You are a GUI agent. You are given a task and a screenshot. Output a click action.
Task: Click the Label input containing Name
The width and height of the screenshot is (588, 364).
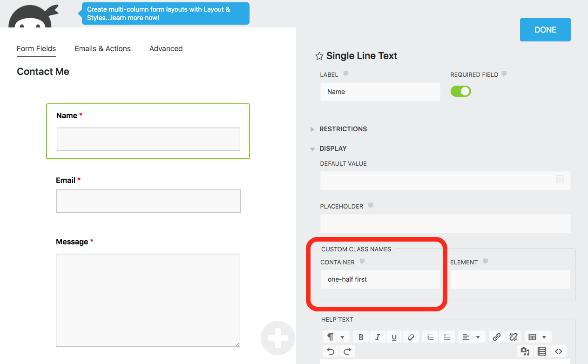tap(380, 92)
